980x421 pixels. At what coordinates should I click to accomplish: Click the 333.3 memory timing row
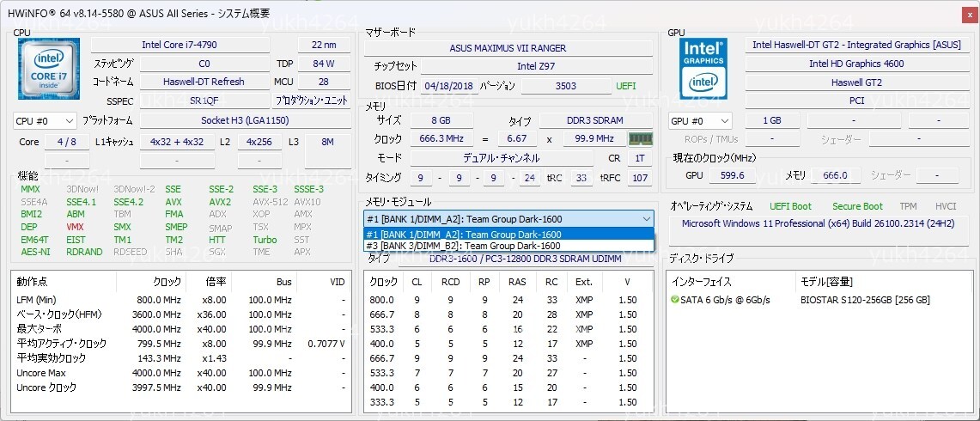[x=508, y=403]
